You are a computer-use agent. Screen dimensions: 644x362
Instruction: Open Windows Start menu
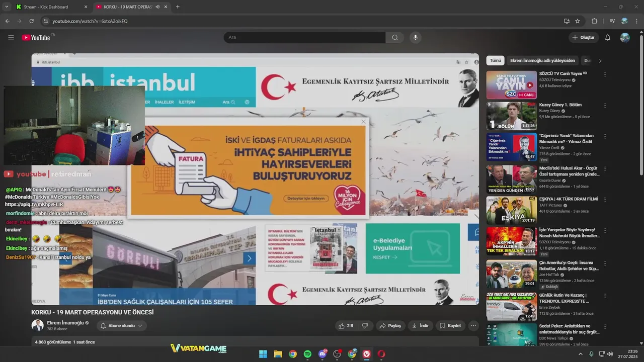[x=263, y=354]
